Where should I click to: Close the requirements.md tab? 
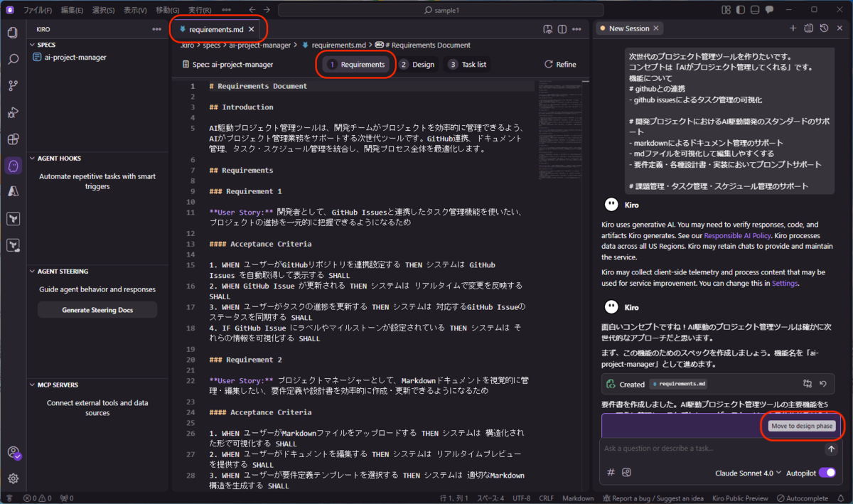pyautogui.click(x=251, y=29)
